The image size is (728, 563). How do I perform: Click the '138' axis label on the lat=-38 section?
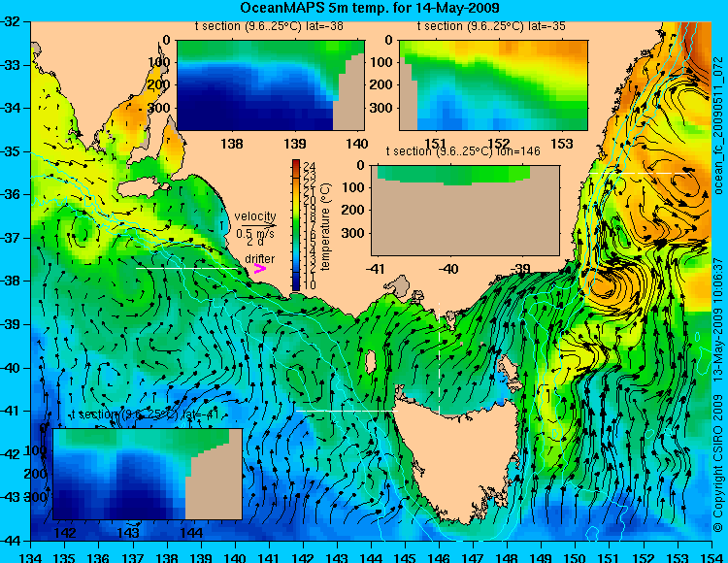(232, 144)
